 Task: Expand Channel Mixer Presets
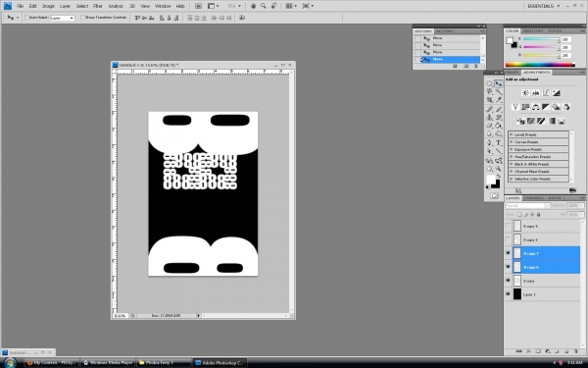click(x=511, y=171)
